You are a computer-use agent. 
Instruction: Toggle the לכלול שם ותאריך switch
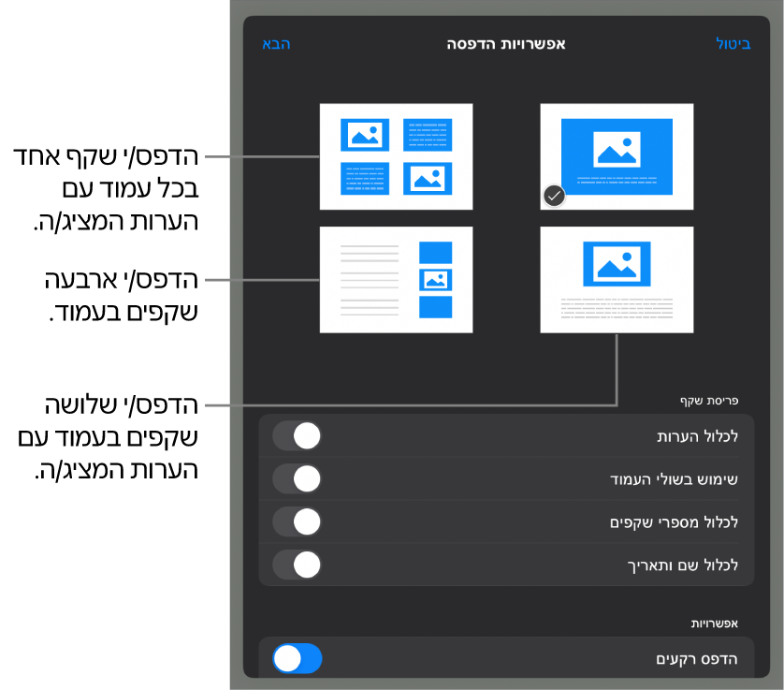coord(297,565)
